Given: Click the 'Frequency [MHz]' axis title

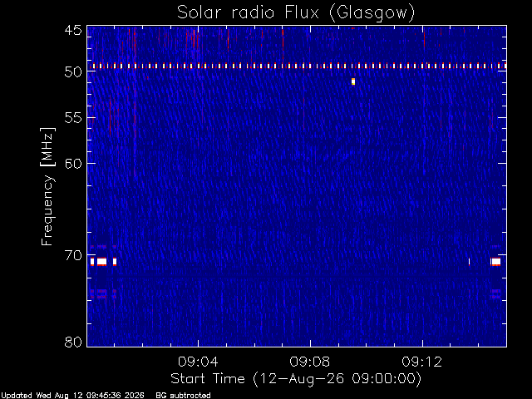Looking at the screenshot, I should point(47,186).
